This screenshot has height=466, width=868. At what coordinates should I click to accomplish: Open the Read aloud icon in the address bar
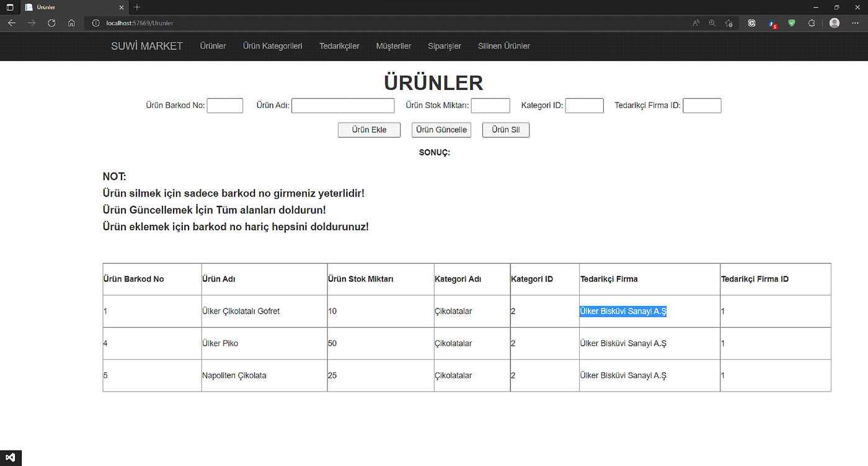point(696,23)
